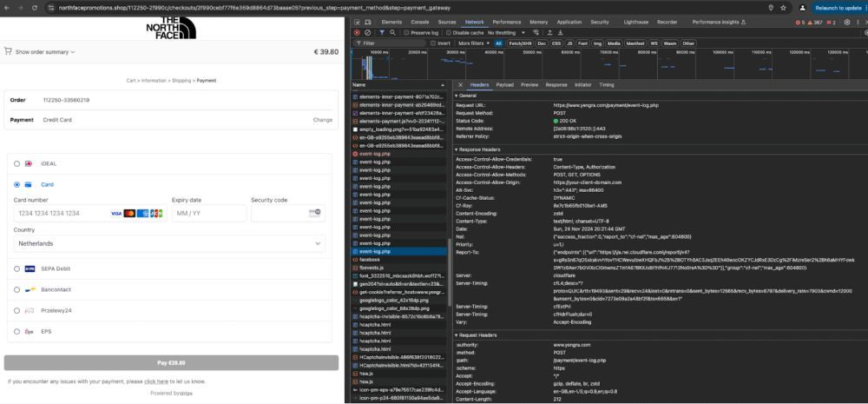The width and height of the screenshot is (868, 404).
Task: Click Change next to Credit Card
Action: (323, 120)
